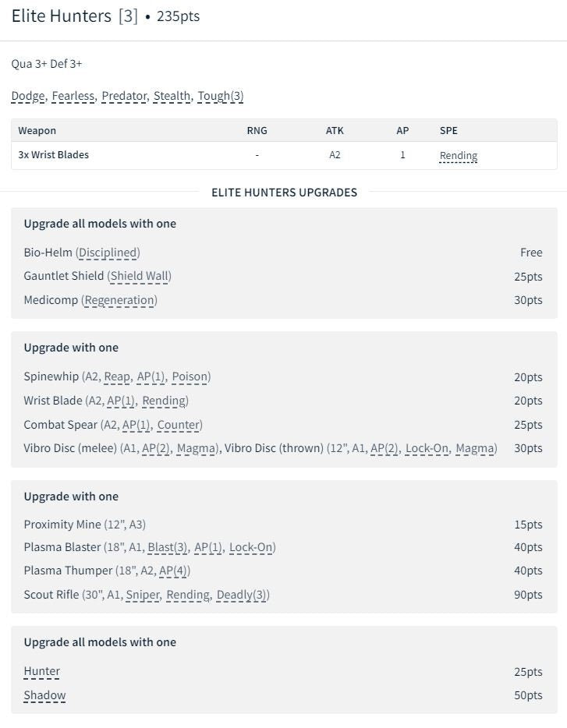The height and width of the screenshot is (728, 567).
Task: Open the Poison keyword on Spinewhip
Action: [190, 376]
